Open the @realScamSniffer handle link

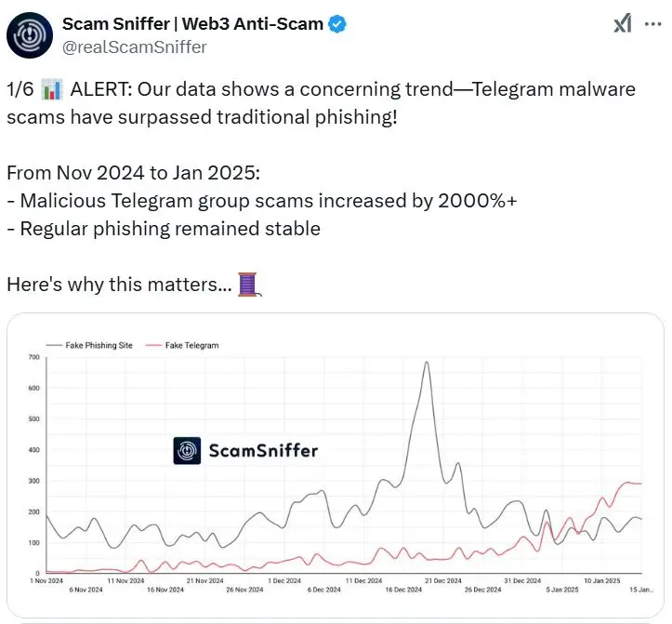click(x=134, y=46)
